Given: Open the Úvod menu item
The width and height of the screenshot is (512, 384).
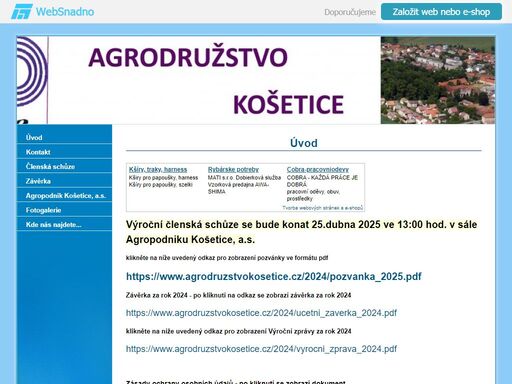Looking at the screenshot, I should 64,137.
